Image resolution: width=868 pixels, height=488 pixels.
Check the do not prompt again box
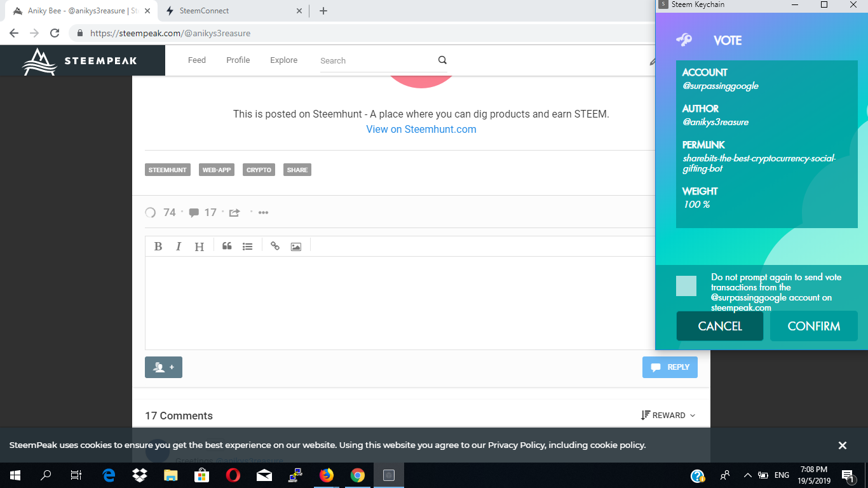pyautogui.click(x=686, y=286)
